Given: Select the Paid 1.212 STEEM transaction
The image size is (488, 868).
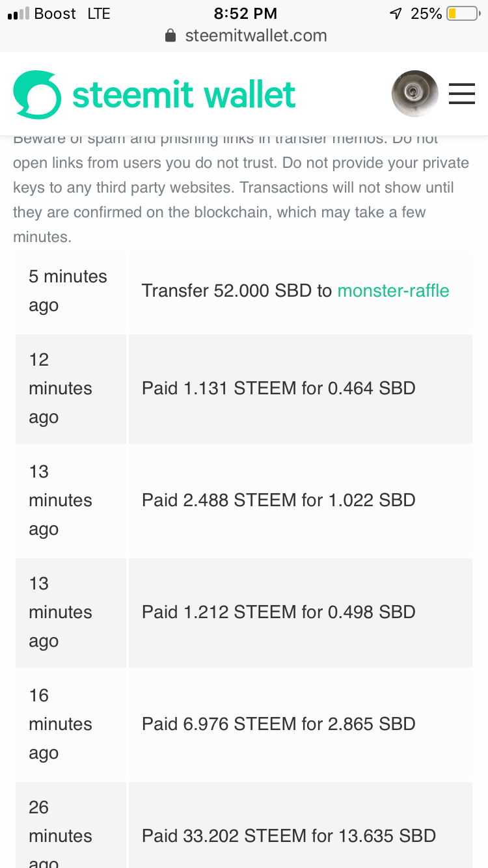Looking at the screenshot, I should click(x=278, y=612).
